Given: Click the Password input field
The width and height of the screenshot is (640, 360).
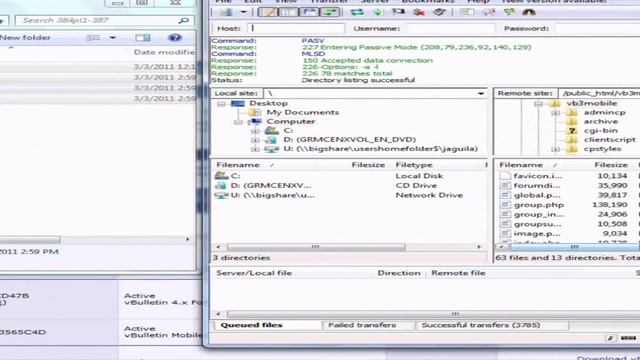Looking at the screenshot, I should tap(598, 29).
